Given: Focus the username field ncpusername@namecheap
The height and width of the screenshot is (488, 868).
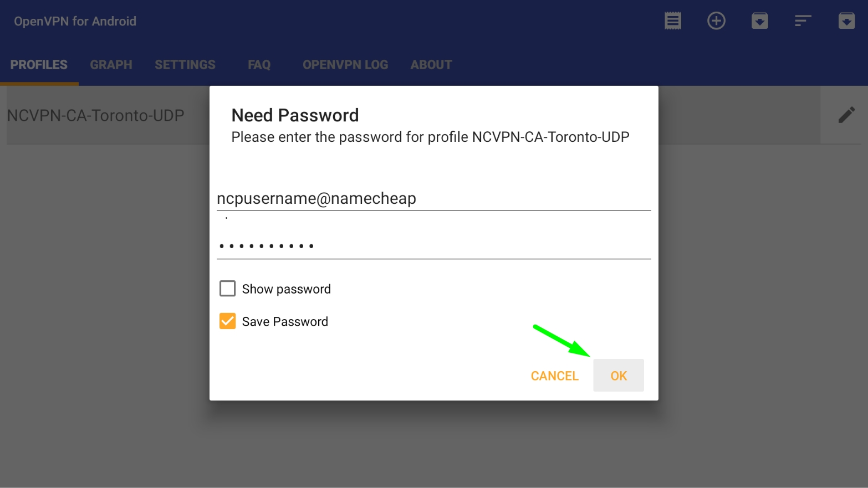Looking at the screenshot, I should (x=434, y=198).
